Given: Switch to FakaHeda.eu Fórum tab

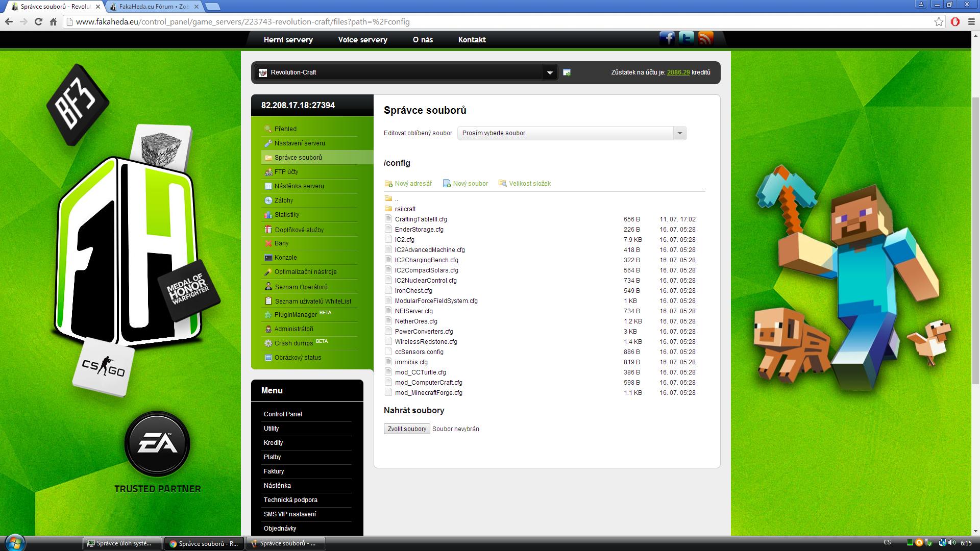Looking at the screenshot, I should (154, 7).
